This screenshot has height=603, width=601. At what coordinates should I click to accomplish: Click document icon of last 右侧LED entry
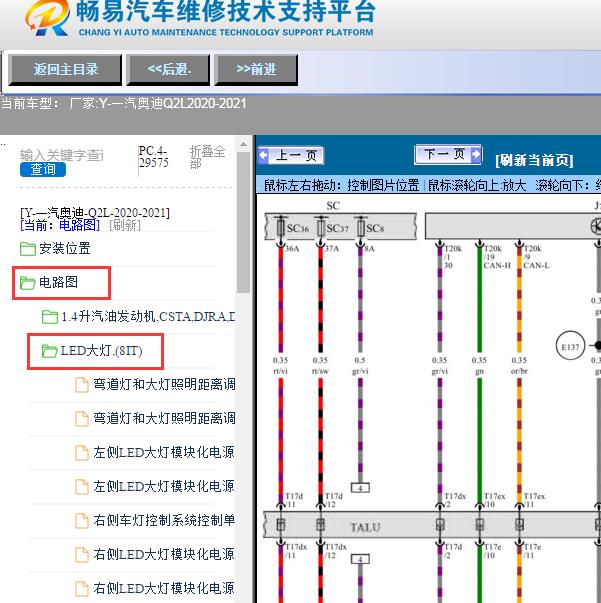click(82, 589)
